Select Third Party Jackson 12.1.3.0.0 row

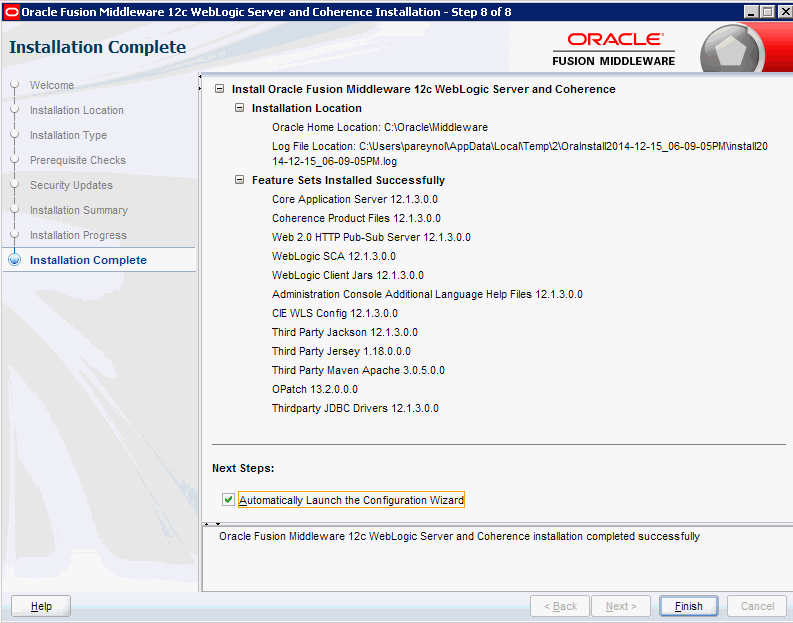[344, 332]
